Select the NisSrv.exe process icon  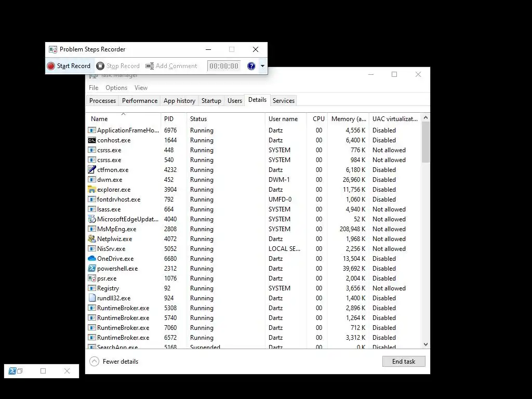tap(91, 249)
